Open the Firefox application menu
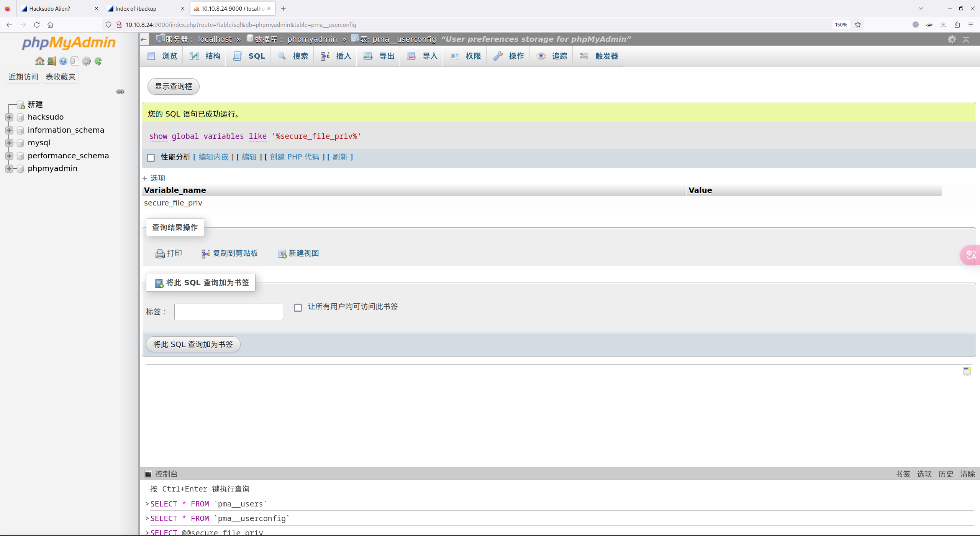980x536 pixels. pyautogui.click(x=971, y=25)
